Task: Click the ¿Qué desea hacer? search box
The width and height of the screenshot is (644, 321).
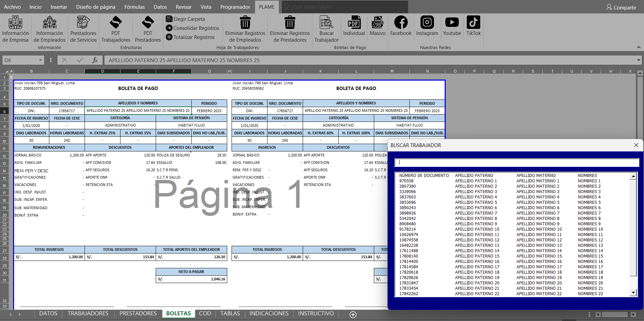Action: coord(345,7)
